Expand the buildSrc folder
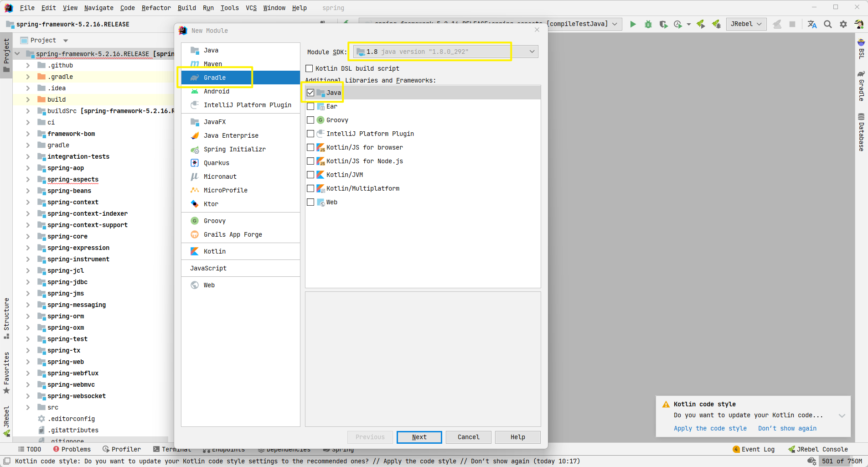The width and height of the screenshot is (868, 467). (x=28, y=111)
